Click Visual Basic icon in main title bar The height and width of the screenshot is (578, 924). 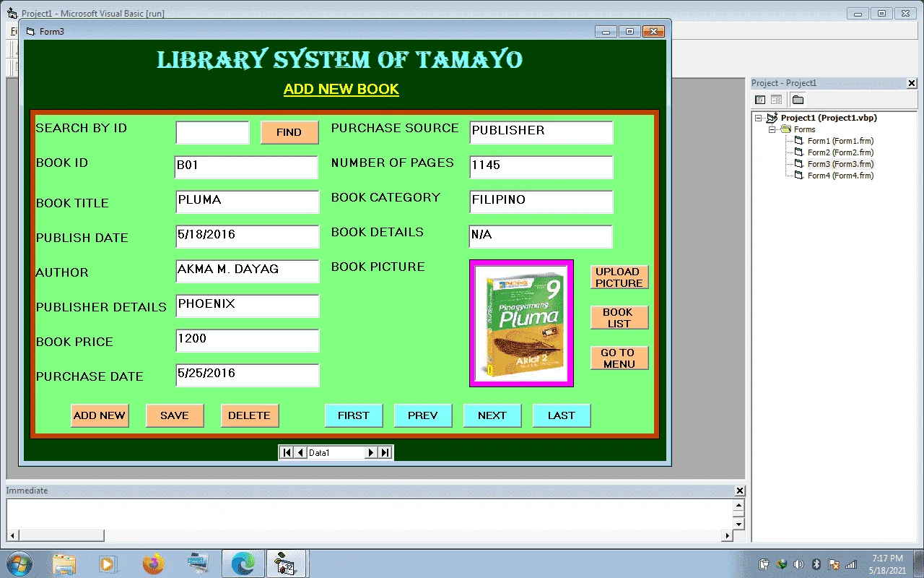[12, 13]
